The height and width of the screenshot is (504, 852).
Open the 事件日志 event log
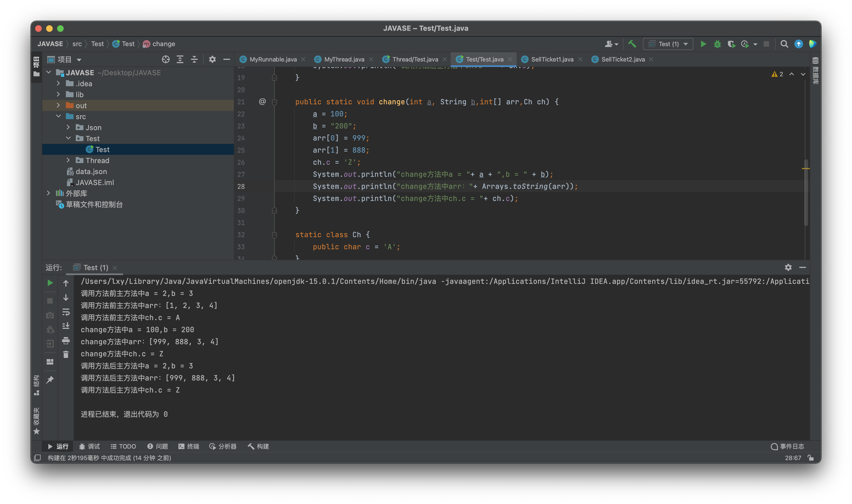[787, 446]
